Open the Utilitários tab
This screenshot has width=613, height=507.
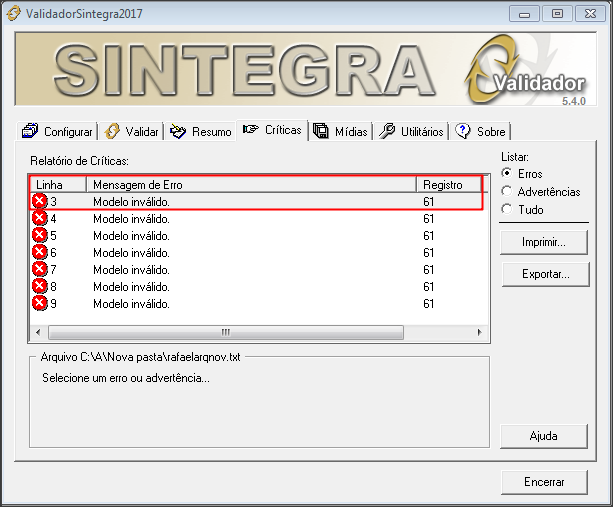click(x=411, y=131)
